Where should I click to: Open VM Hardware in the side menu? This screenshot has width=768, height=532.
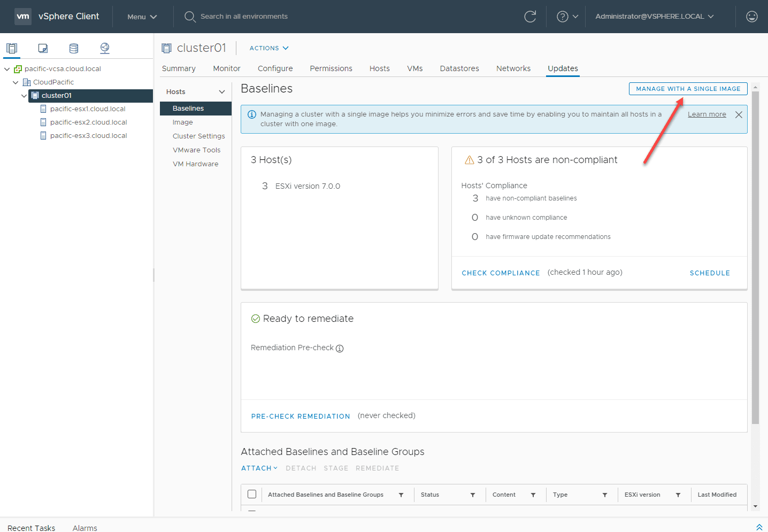pos(196,164)
